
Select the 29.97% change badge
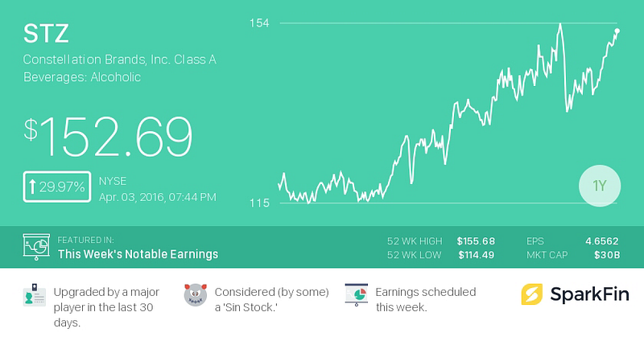tap(57, 187)
